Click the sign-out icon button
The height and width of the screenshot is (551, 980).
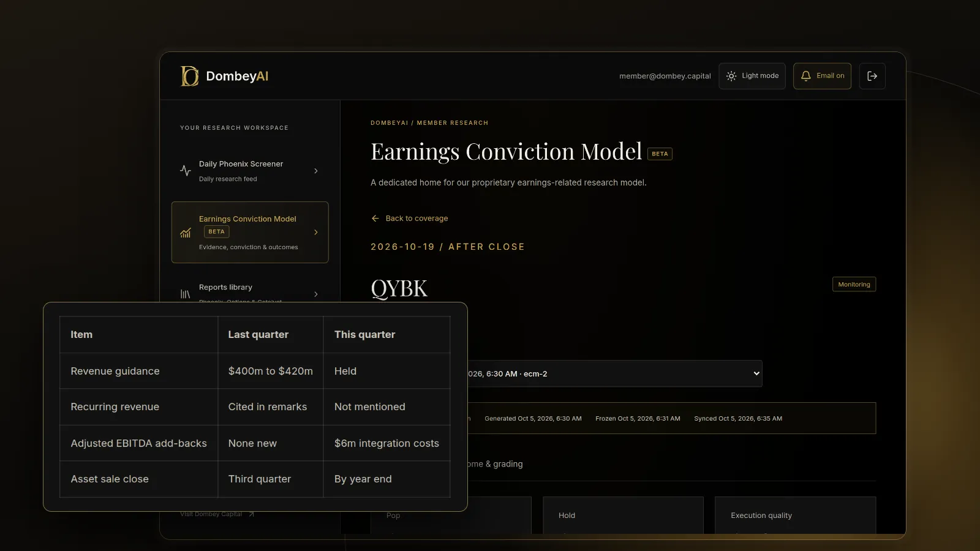point(872,76)
